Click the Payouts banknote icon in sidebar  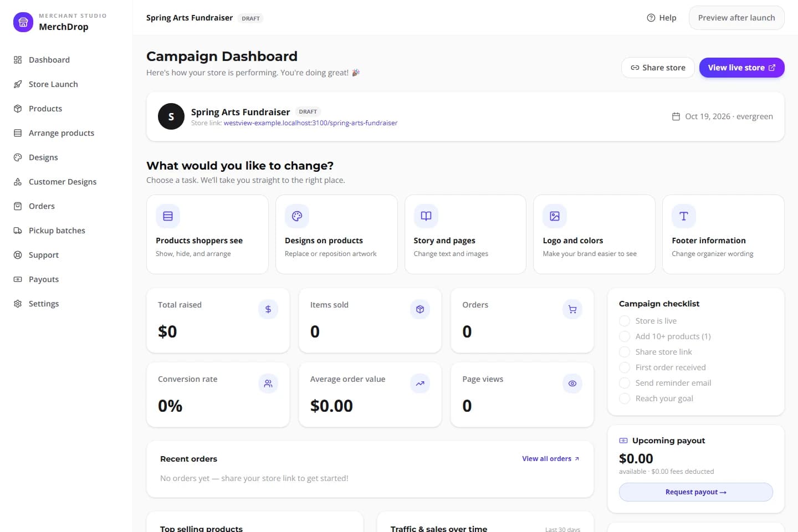click(x=18, y=279)
